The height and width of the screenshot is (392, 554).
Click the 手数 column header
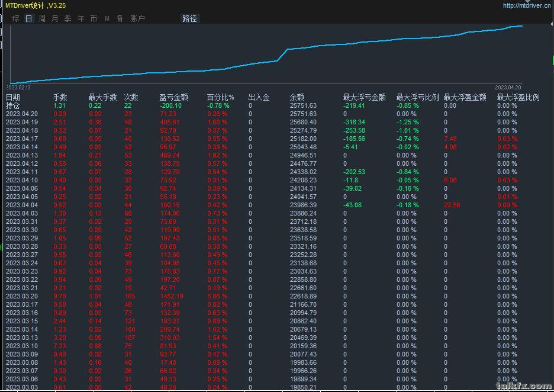point(60,97)
